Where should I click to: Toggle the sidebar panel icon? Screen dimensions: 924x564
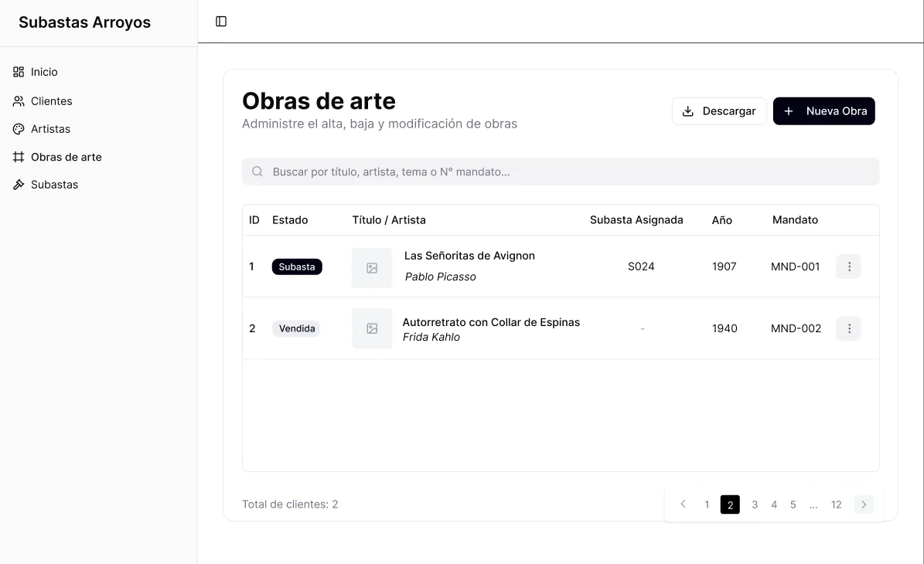(x=221, y=21)
